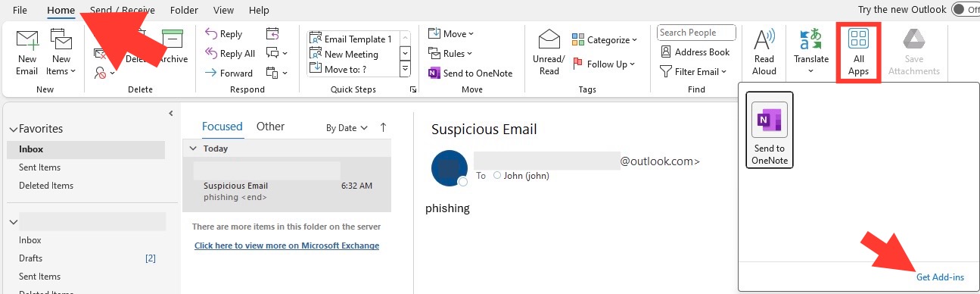Toggle Unread/Read status
This screenshot has width=980, height=294.
point(549,52)
